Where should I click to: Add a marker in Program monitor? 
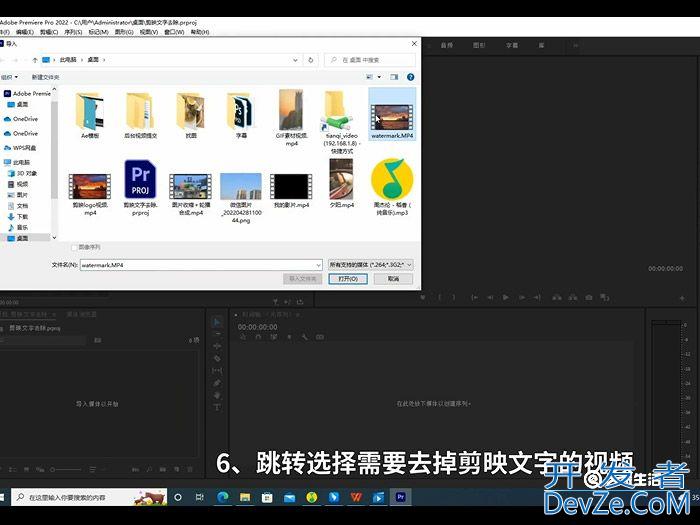[x=423, y=297]
